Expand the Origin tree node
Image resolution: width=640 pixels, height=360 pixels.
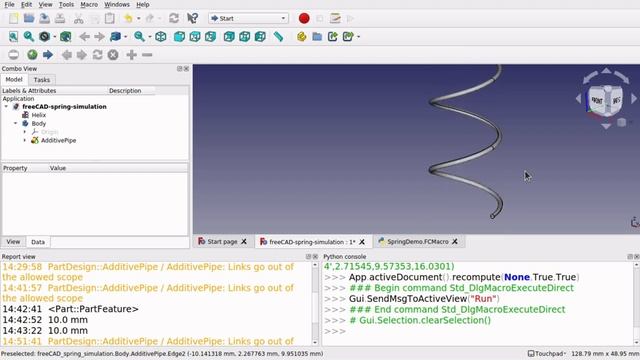(x=24, y=132)
